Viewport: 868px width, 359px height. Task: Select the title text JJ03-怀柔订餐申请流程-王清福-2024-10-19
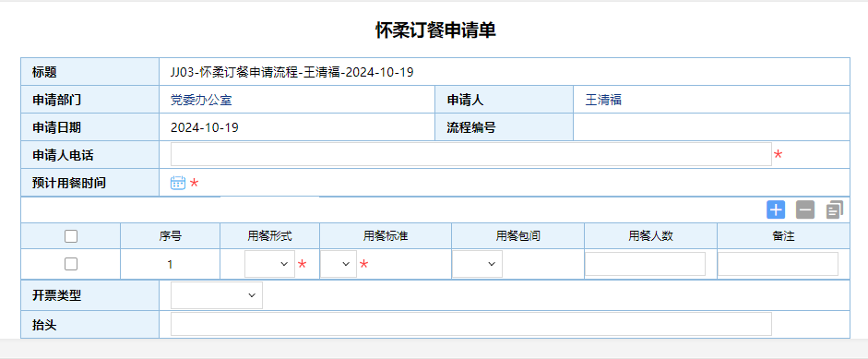pyautogui.click(x=291, y=72)
